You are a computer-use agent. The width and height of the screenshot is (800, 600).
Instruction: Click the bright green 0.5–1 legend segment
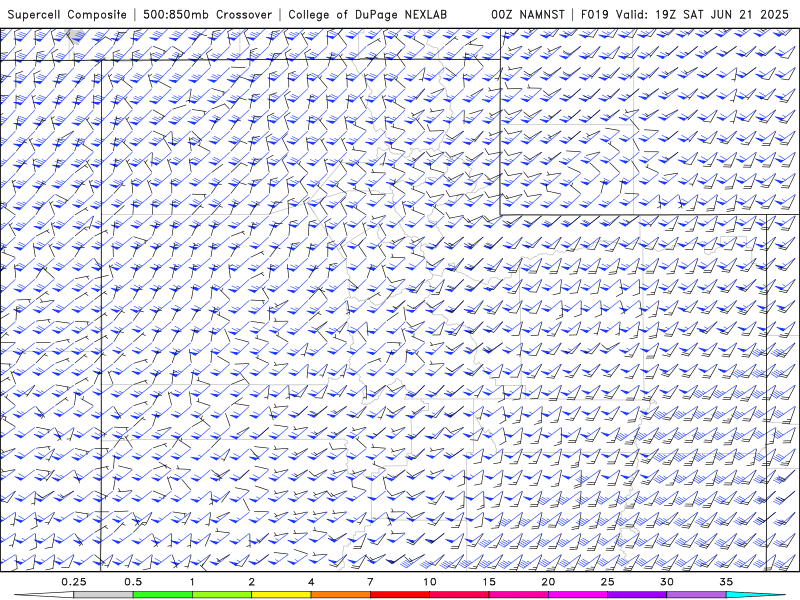163,595
